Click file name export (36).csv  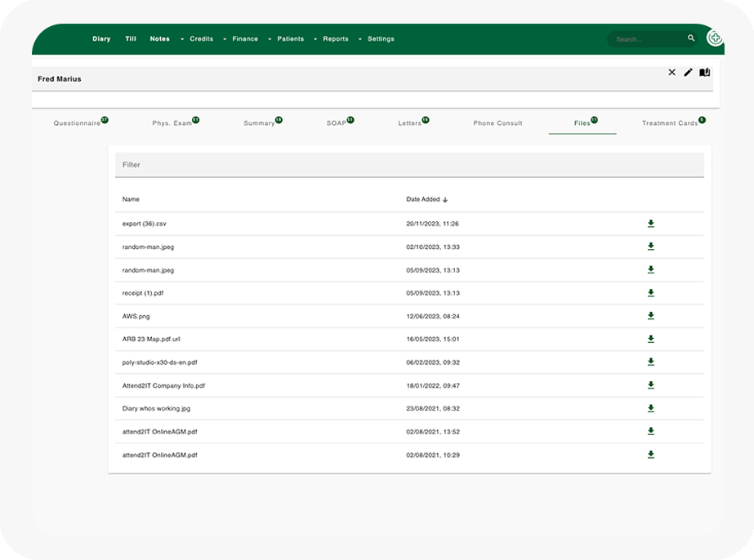(145, 224)
